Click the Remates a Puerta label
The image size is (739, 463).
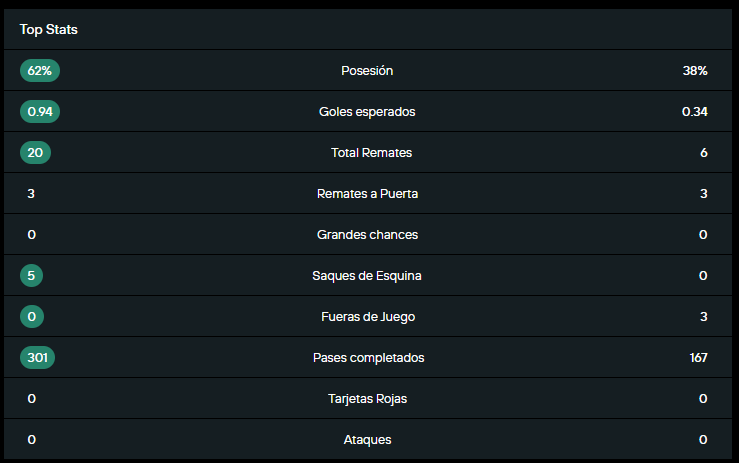point(367,194)
